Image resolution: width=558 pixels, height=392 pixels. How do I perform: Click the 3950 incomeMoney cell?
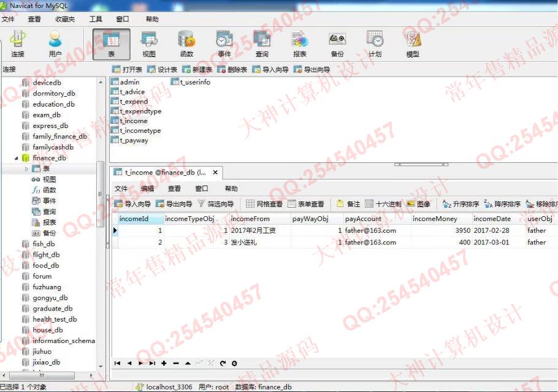pos(441,230)
